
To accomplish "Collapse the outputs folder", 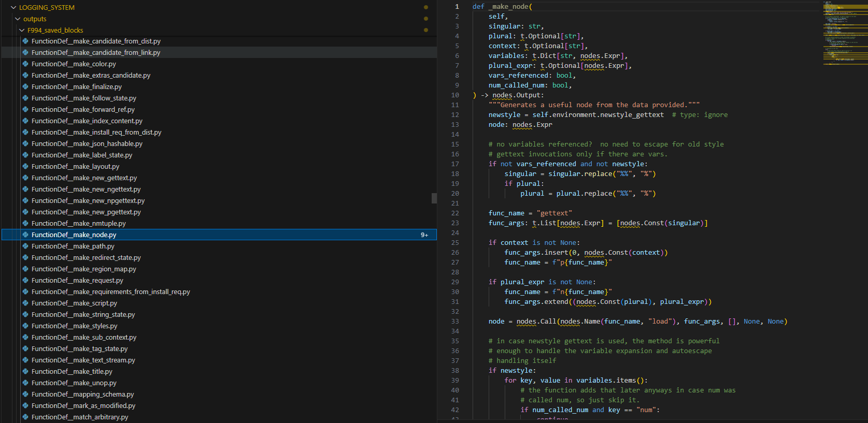I will click(x=18, y=19).
